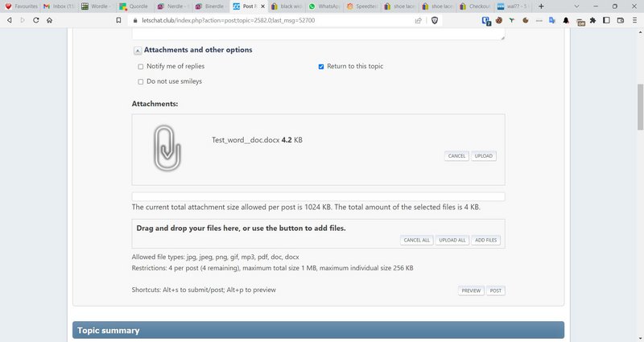644x342 pixels.
Task: Switch to the Speedtest tab
Action: (x=361, y=6)
